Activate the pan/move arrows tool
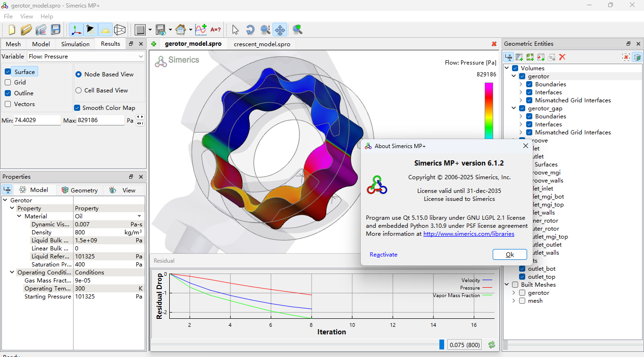644x357 pixels. click(x=280, y=30)
